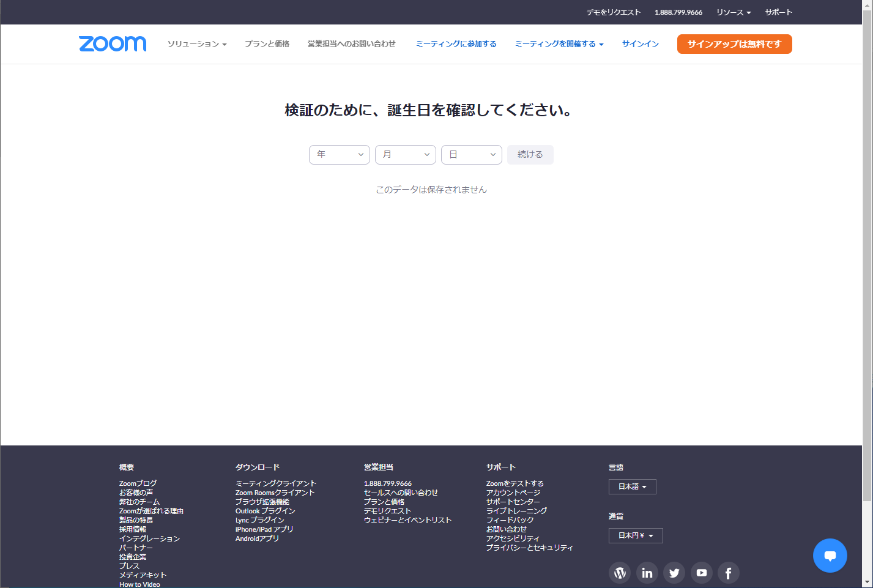Click the 続ける continue button

point(530,155)
